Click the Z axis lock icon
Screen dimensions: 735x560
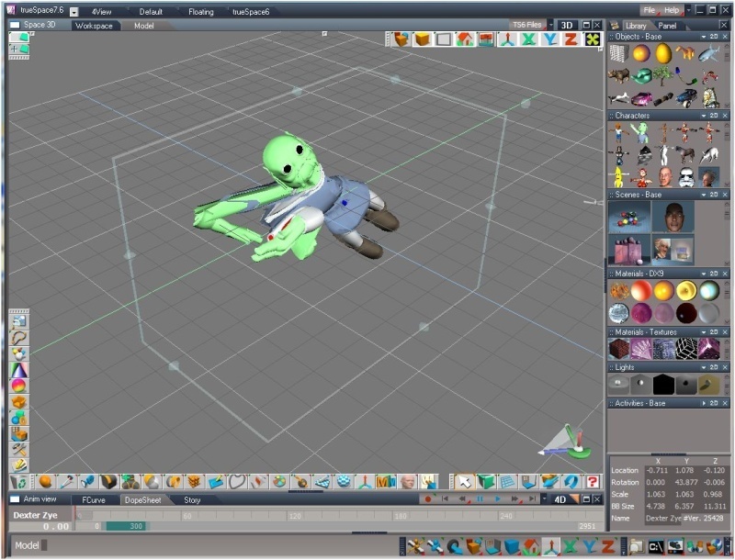pyautogui.click(x=571, y=39)
